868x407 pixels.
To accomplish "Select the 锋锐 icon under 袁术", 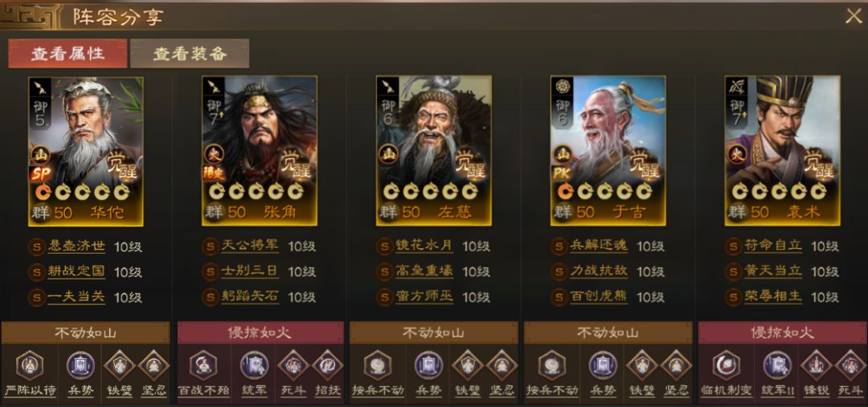I will (816, 365).
